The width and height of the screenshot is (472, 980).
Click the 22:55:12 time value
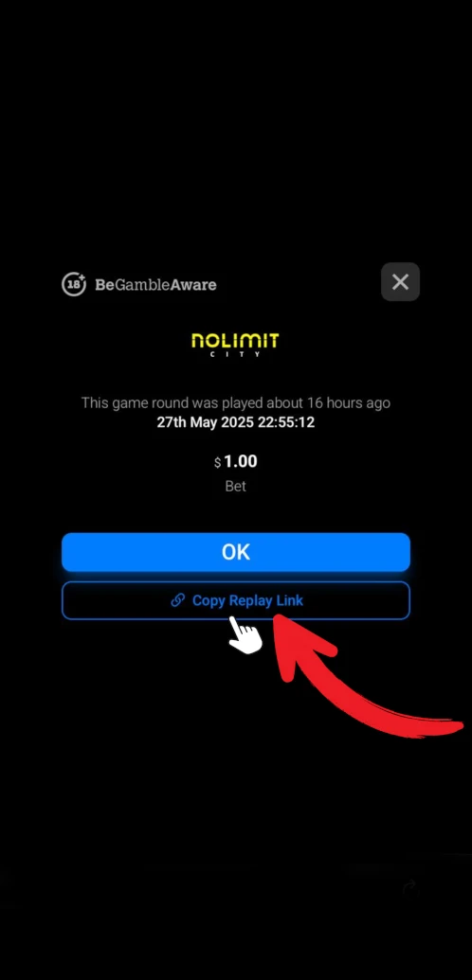(x=284, y=422)
